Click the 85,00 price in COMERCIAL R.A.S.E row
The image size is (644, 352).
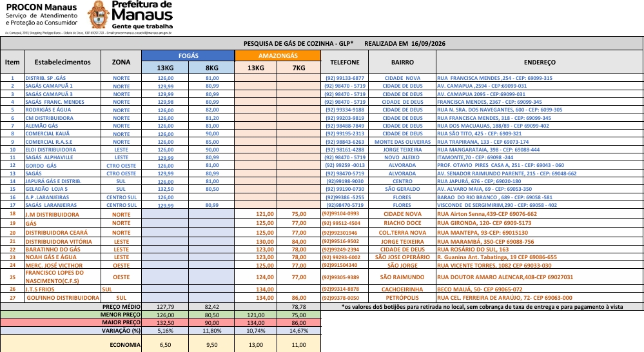(x=212, y=142)
